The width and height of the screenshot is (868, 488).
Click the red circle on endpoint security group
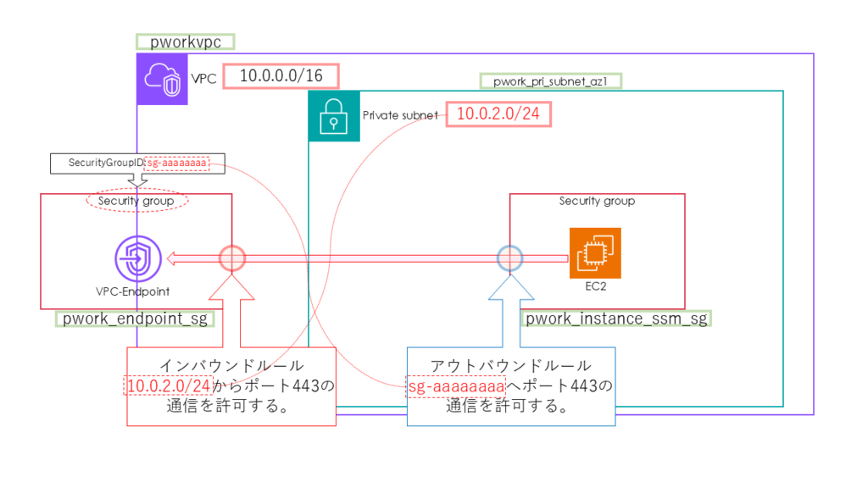231,258
